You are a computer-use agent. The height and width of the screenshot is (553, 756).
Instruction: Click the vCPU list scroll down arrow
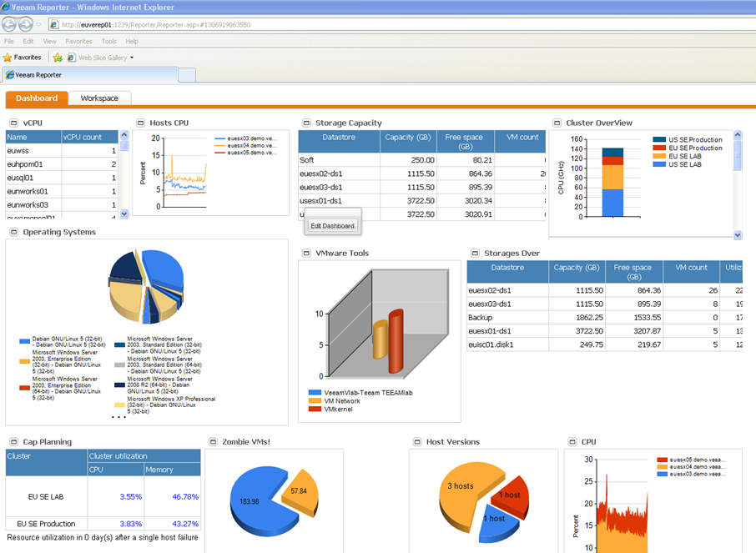point(123,214)
